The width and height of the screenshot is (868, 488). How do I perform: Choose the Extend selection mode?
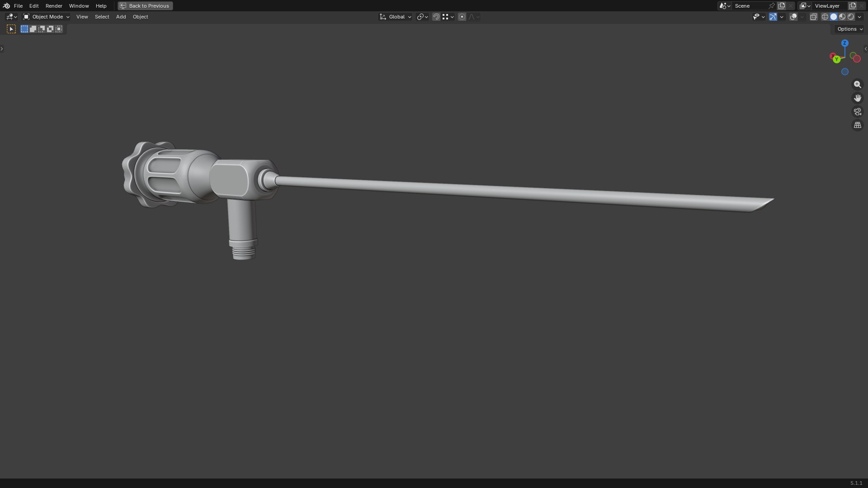33,29
